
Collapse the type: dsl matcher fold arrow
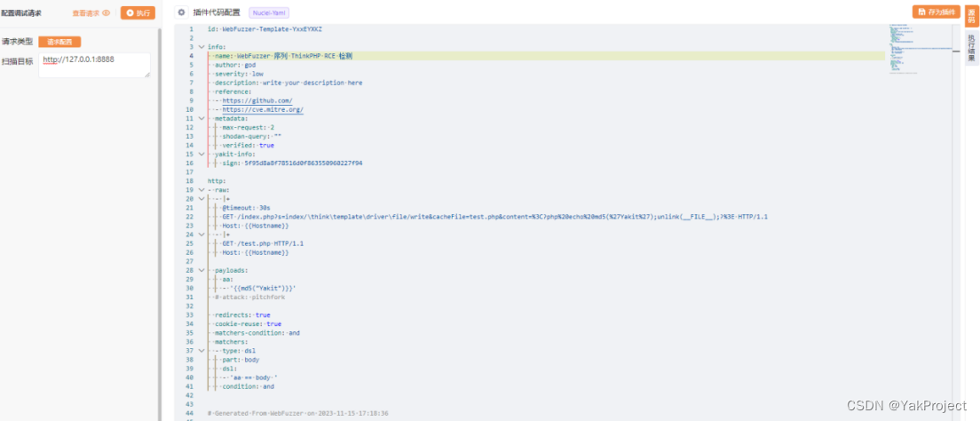pos(201,351)
